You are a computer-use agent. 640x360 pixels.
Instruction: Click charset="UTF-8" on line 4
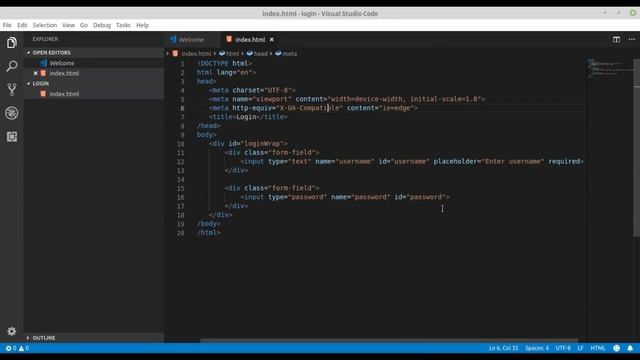pos(262,90)
